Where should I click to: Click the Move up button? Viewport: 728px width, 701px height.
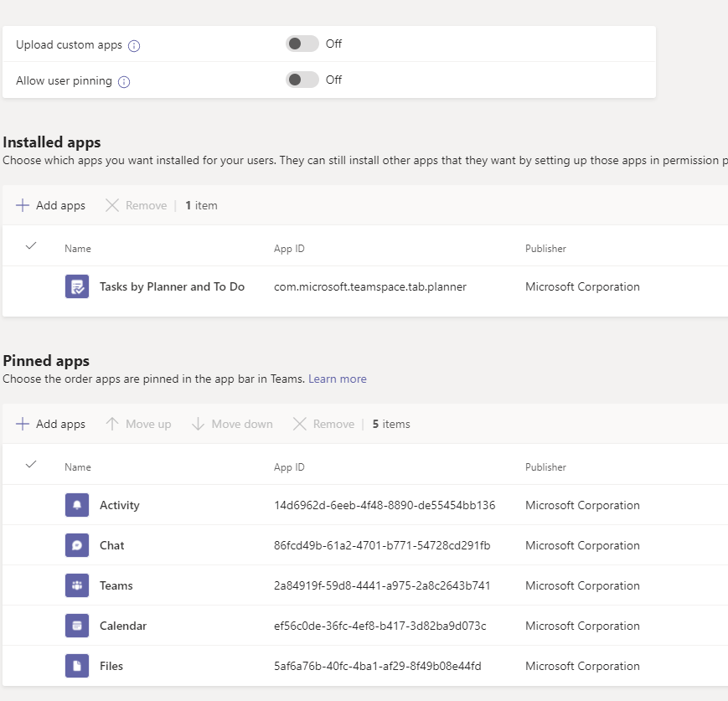tap(138, 424)
